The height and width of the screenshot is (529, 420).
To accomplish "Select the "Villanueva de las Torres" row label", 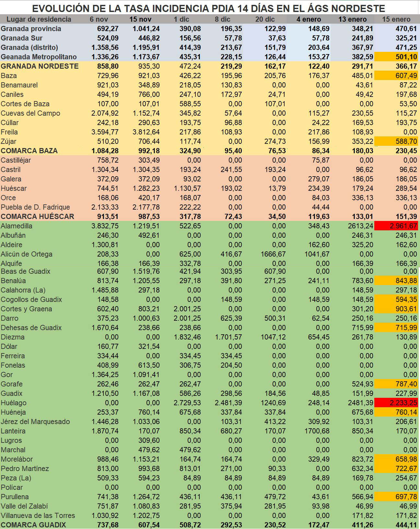I will coord(38,515).
